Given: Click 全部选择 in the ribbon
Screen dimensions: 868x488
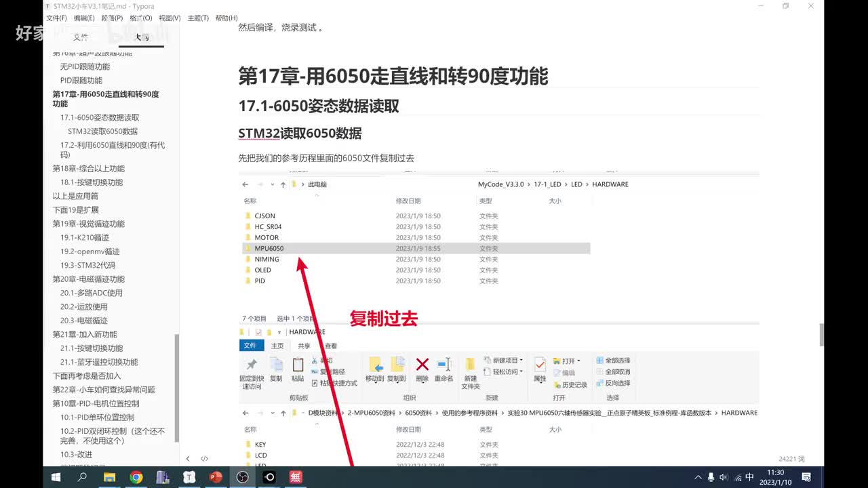Looking at the screenshot, I should pos(614,361).
